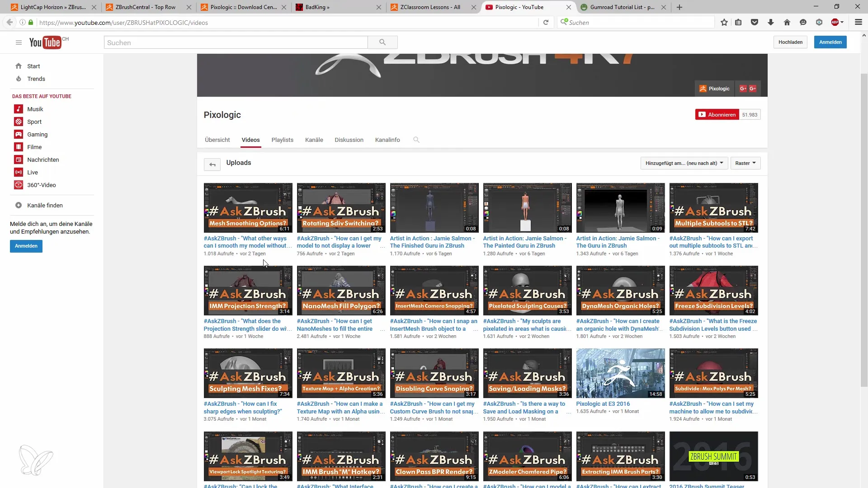Click the AskZBrush Mesh Smoothing video thumbnail
This screenshot has height=488, width=868.
(x=248, y=208)
